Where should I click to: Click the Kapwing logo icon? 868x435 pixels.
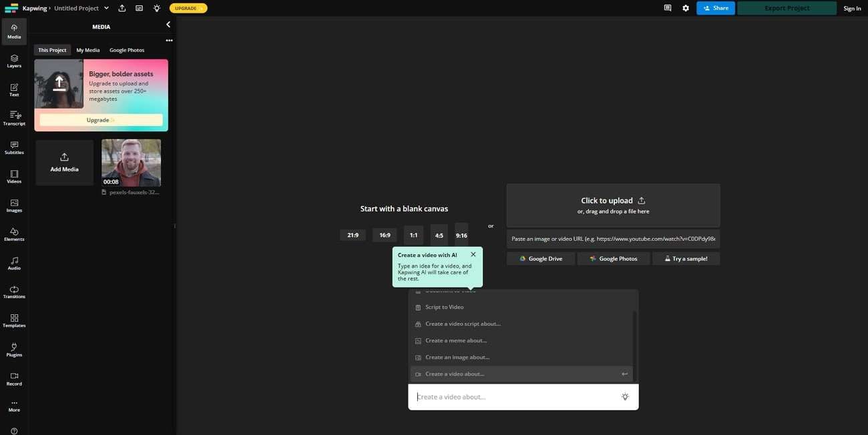[x=11, y=8]
